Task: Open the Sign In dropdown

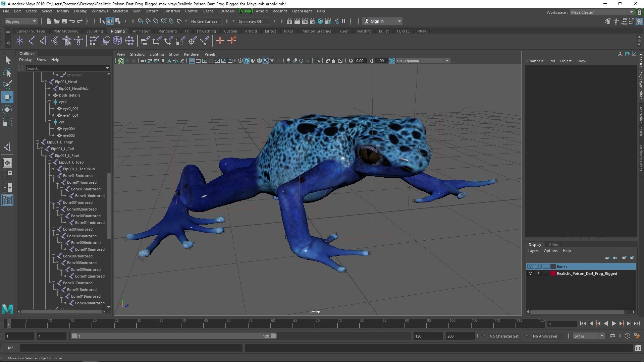Action: tap(383, 21)
